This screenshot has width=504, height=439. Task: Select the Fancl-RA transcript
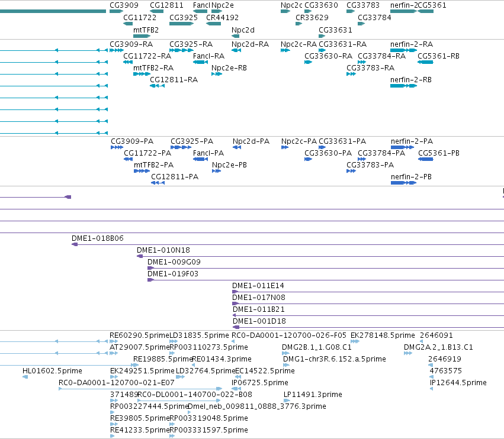tap(200, 62)
